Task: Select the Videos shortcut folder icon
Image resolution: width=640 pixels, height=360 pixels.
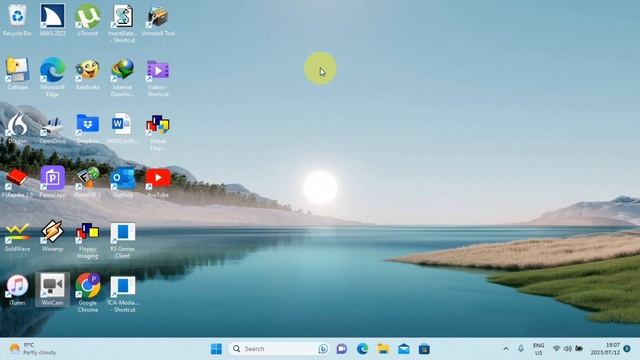Action: (158, 77)
